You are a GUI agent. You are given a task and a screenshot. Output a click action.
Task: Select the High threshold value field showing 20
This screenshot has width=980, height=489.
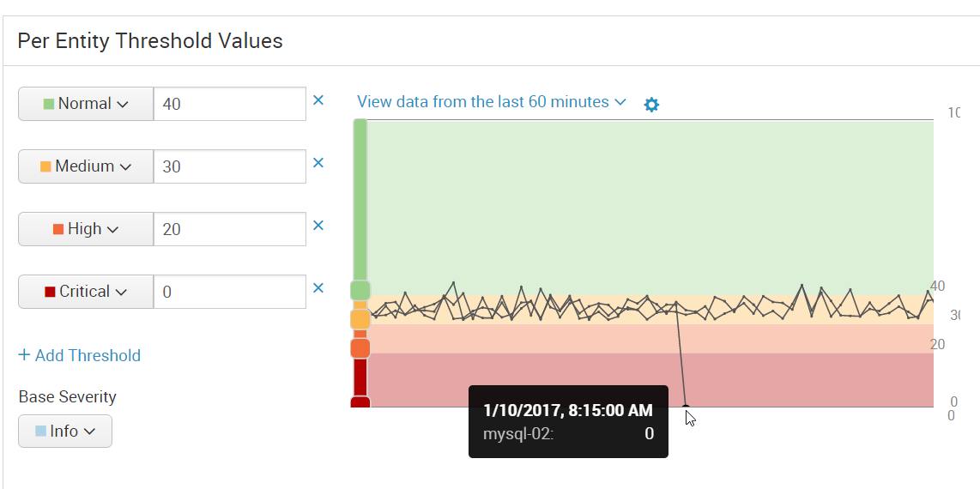pyautogui.click(x=229, y=228)
